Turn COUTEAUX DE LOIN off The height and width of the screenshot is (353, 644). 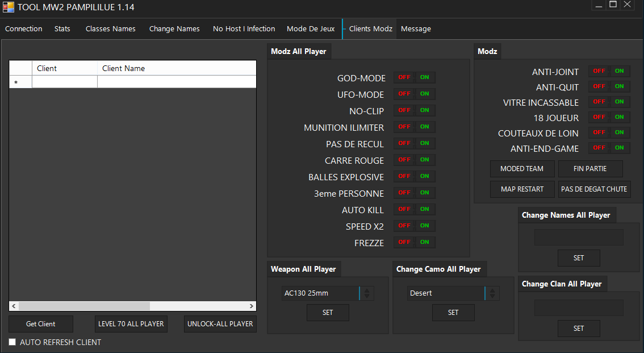tap(599, 132)
